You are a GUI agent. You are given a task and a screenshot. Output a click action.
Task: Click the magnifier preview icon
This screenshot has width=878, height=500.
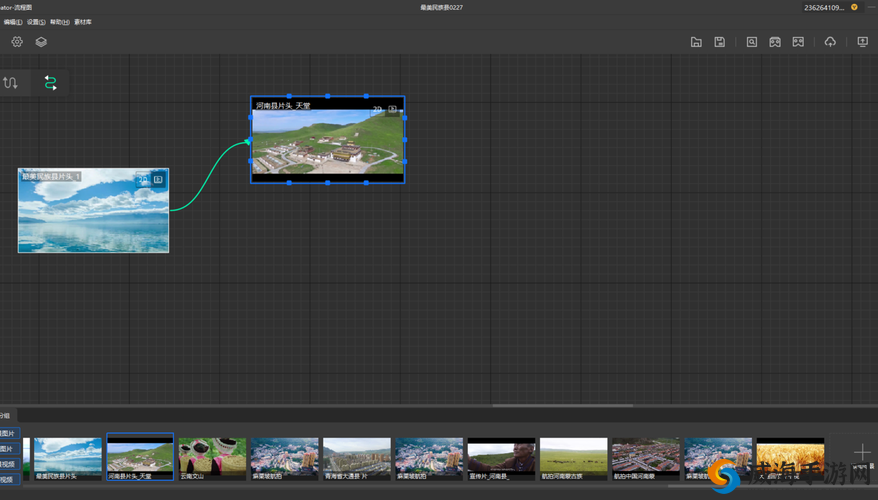tap(751, 42)
